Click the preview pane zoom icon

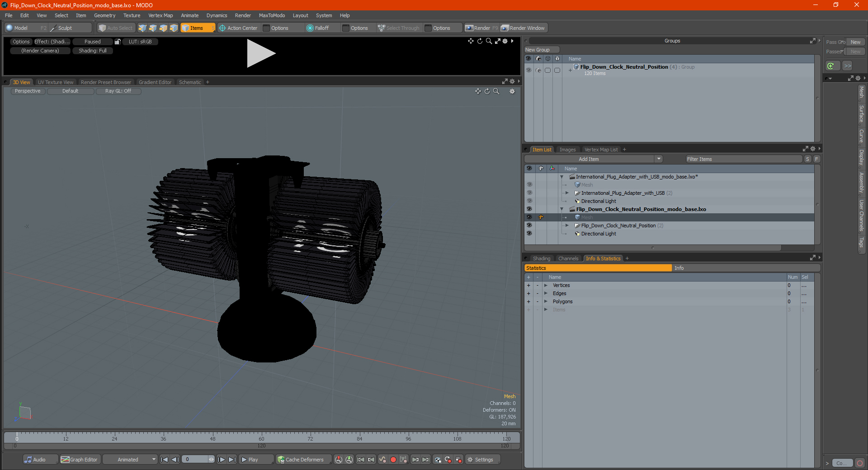coord(489,41)
